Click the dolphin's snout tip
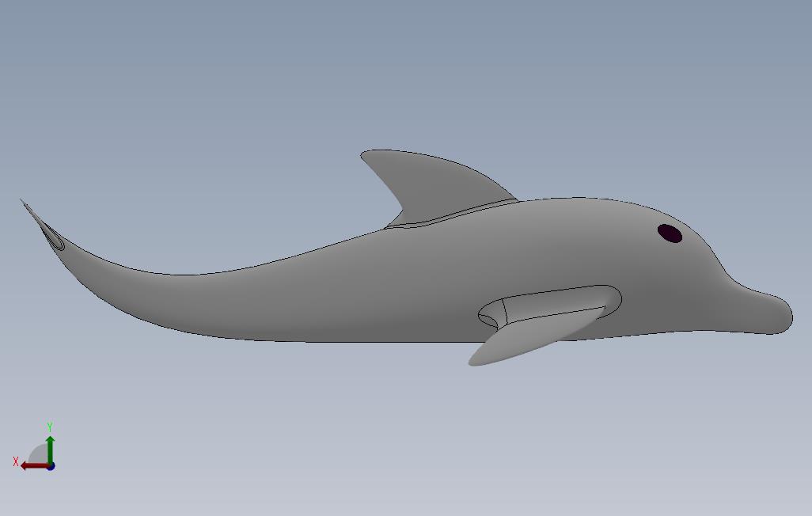Screen dimensions: 812x516 [x=780, y=313]
